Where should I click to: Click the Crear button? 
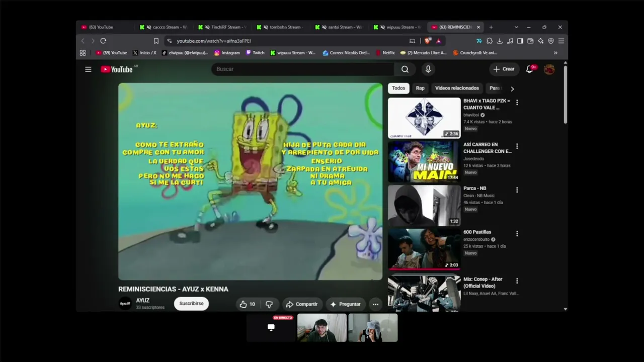tap(504, 69)
